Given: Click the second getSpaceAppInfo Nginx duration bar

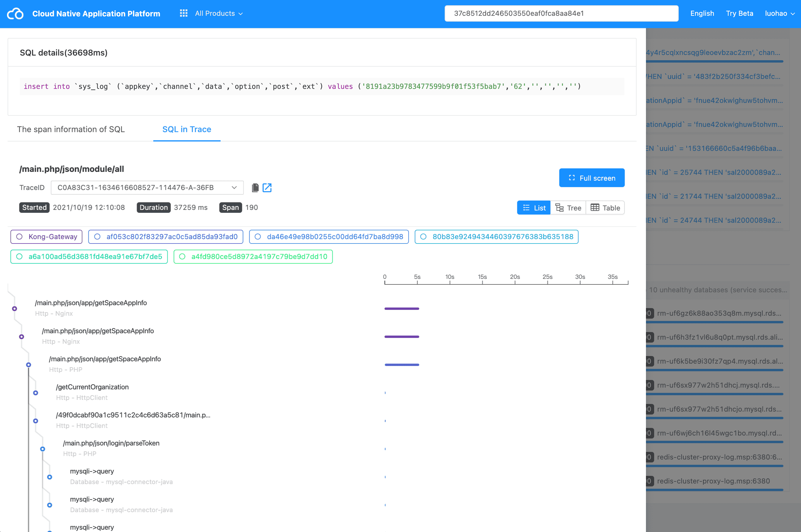Looking at the screenshot, I should (402, 337).
